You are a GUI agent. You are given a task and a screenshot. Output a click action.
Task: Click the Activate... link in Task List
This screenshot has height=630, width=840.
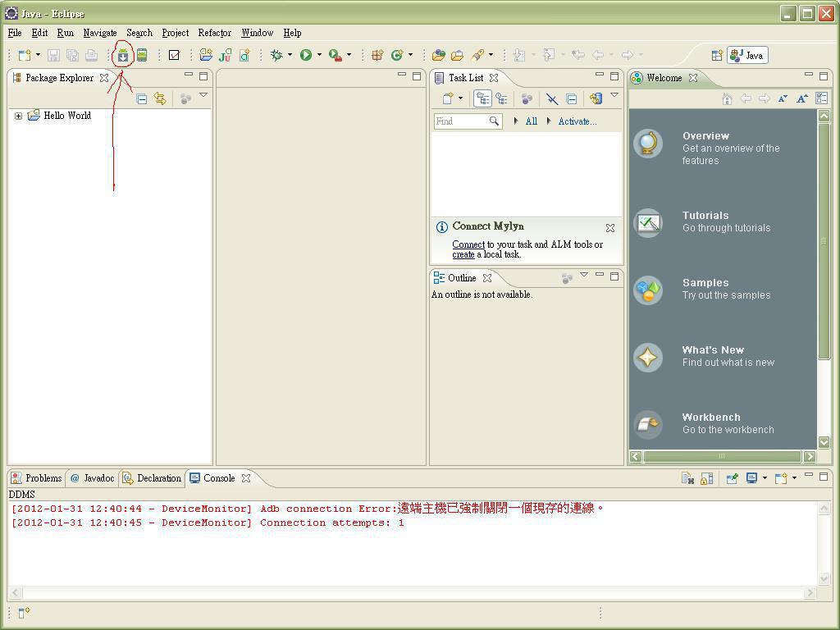577,121
